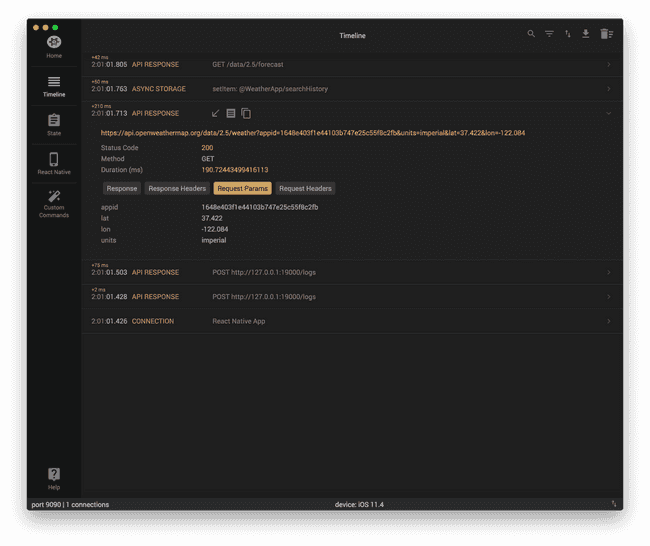Open Custom Commands in the sidebar
Image resolution: width=650 pixels, height=546 pixels.
point(54,204)
